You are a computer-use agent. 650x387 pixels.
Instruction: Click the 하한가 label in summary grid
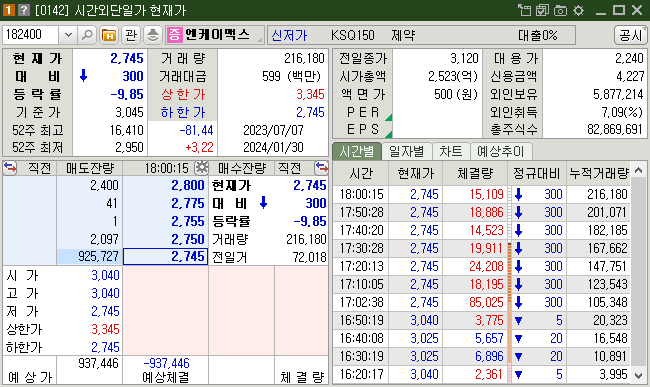[x=183, y=112]
